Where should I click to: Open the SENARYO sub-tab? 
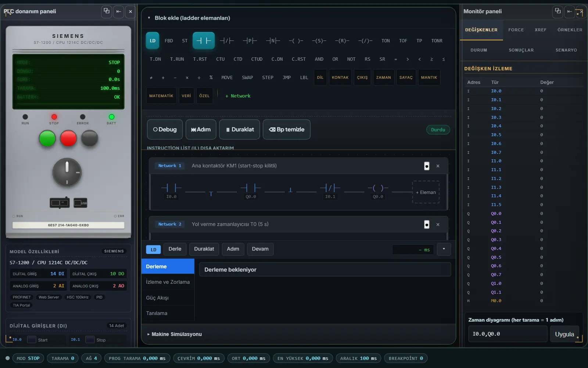566,50
